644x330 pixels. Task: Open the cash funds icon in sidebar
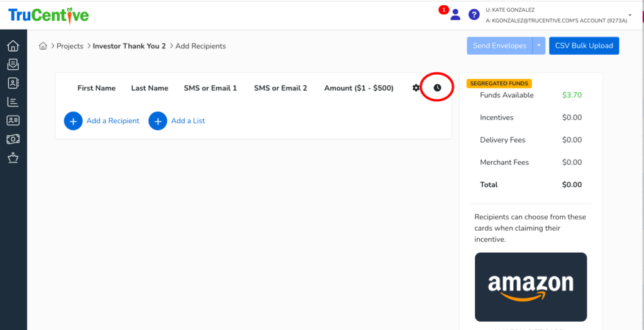point(13,139)
